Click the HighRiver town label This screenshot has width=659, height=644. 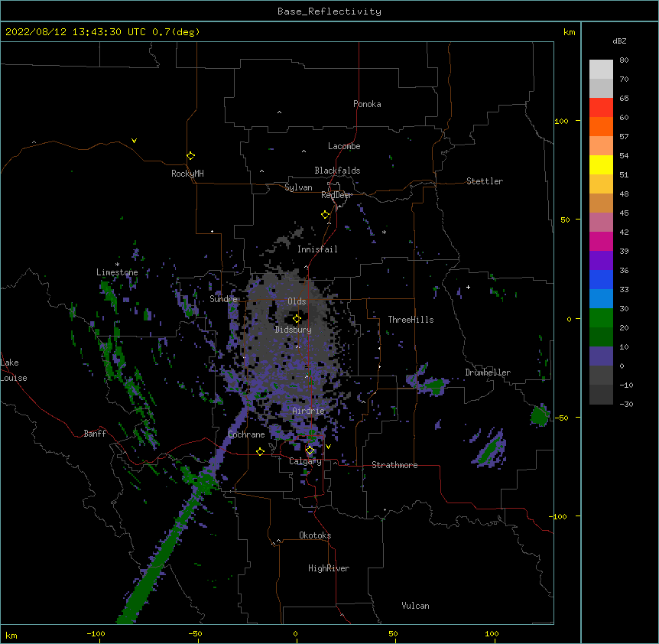coord(329,568)
